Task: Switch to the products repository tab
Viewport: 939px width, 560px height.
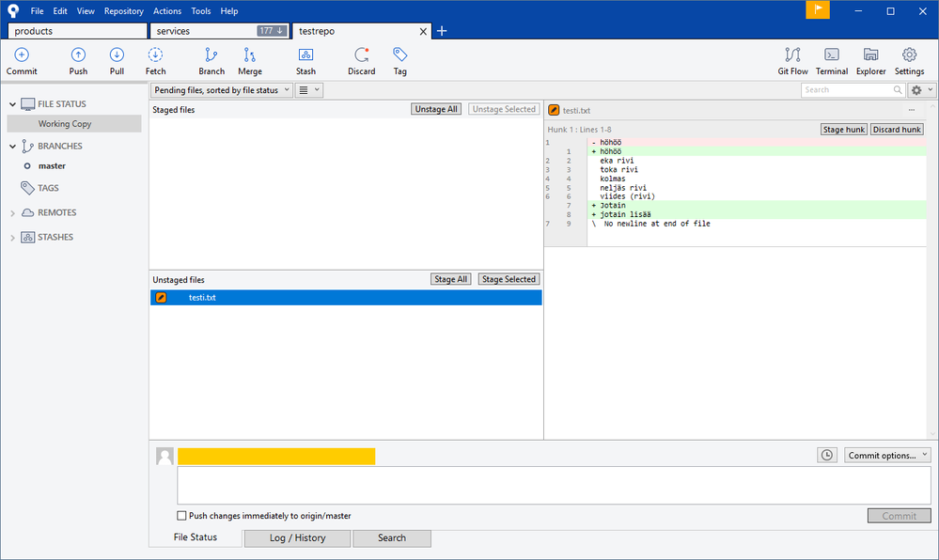Action: coord(77,31)
